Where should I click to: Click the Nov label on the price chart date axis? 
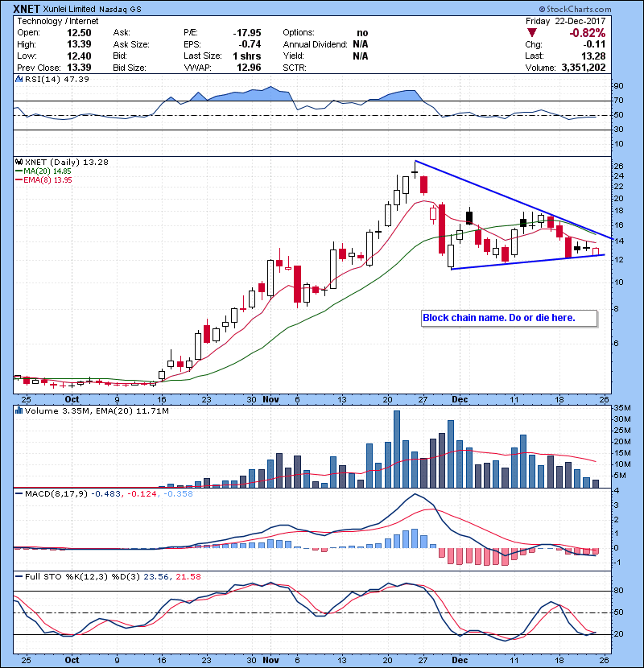click(270, 399)
